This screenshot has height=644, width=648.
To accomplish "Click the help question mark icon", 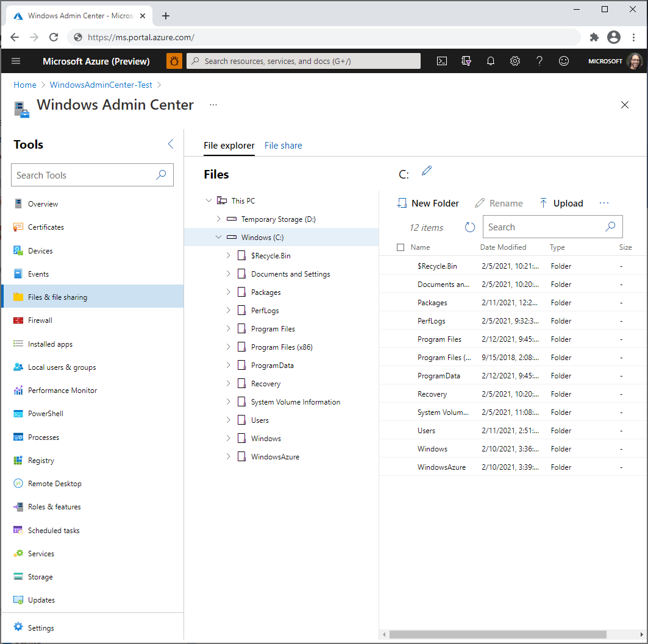I will [x=539, y=61].
